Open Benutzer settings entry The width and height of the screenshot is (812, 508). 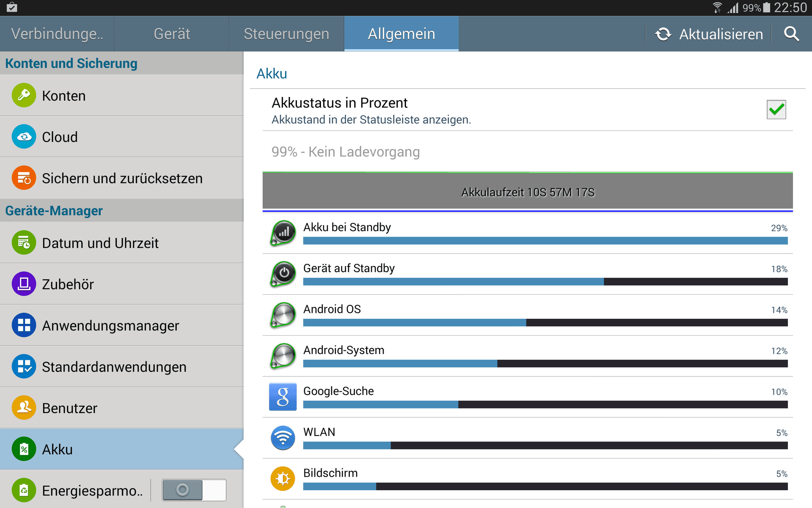122,408
